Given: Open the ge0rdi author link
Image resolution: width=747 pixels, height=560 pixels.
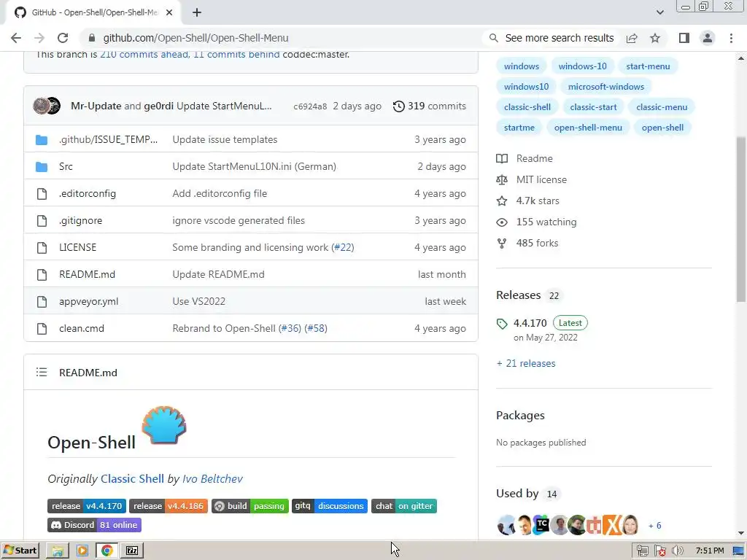Looking at the screenshot, I should click(x=158, y=106).
